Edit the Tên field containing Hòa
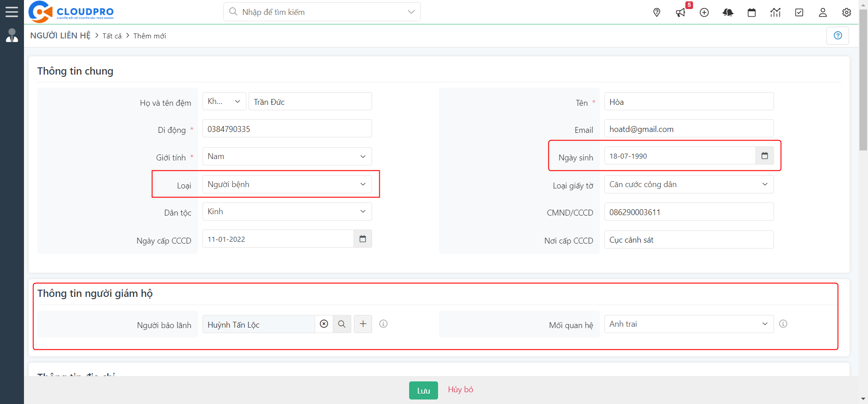This screenshot has width=868, height=404. point(689,101)
